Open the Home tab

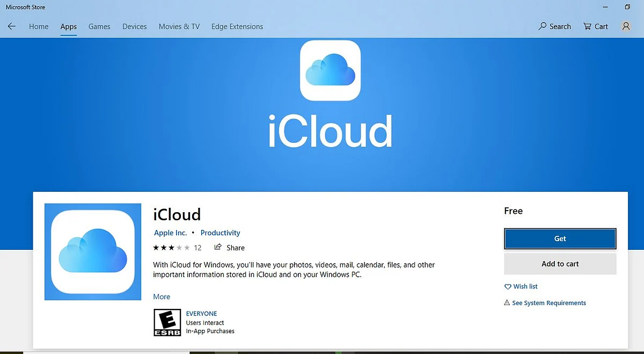[39, 26]
